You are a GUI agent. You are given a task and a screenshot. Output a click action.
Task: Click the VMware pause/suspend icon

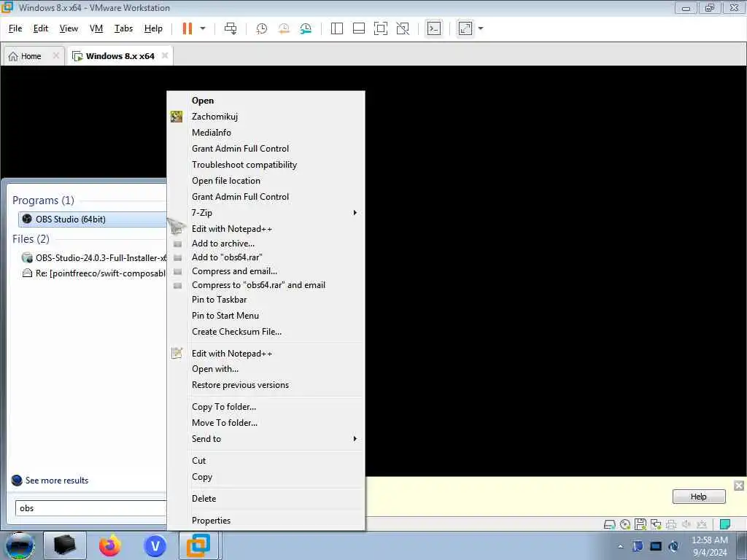[187, 28]
